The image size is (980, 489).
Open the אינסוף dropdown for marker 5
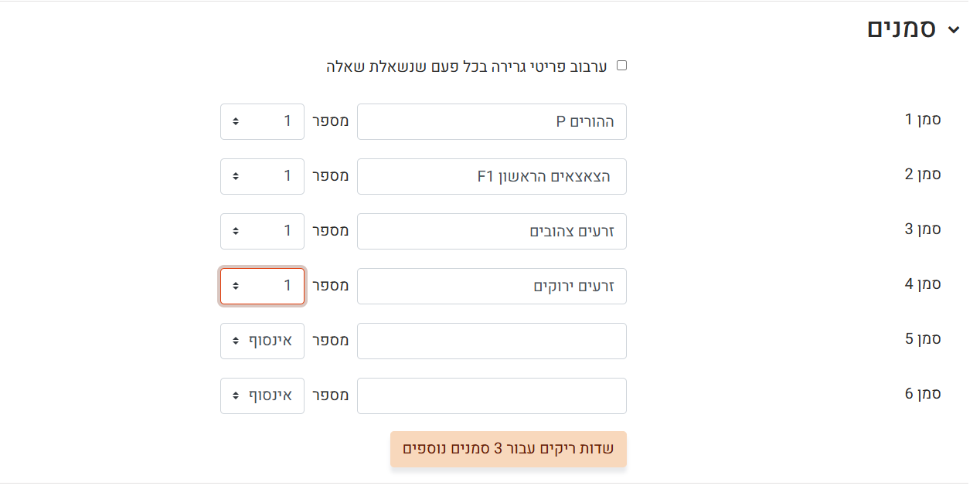click(263, 341)
